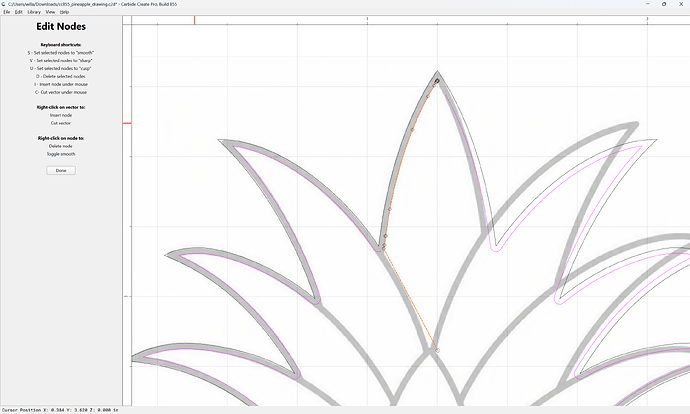Minimize the Carbide Create window
Viewport: 690px width, 414px height.
coord(648,4)
